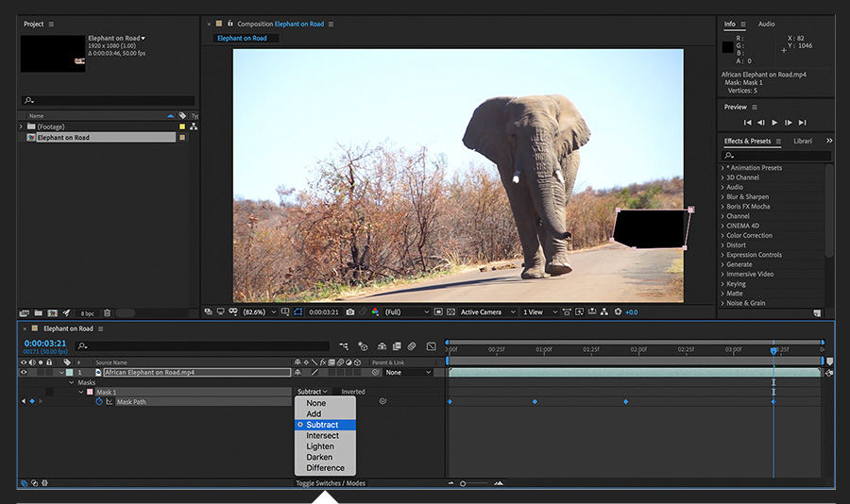
Task: Add keyframe at current time for Mask Path
Action: tap(32, 402)
